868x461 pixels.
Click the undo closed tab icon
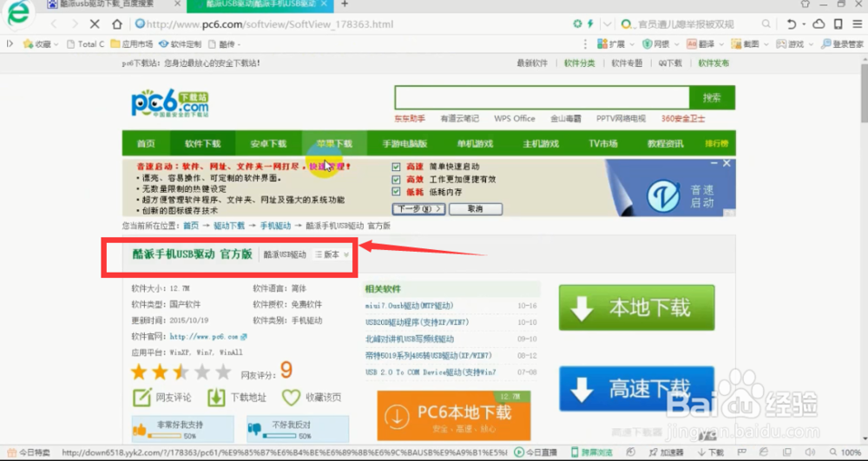click(792, 24)
